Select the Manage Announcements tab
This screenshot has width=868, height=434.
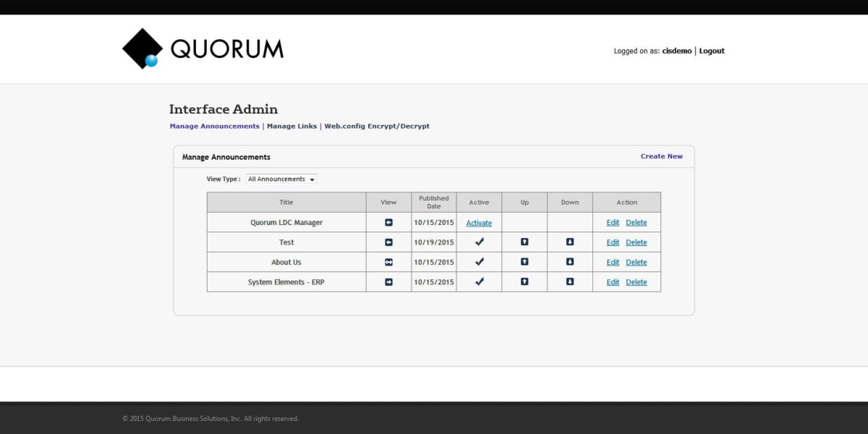point(214,126)
